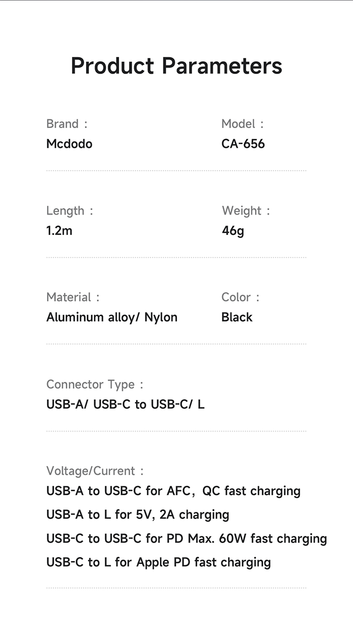Screen dimensions: 353x644
Task: Select the 46g weight value
Action: coord(233,231)
